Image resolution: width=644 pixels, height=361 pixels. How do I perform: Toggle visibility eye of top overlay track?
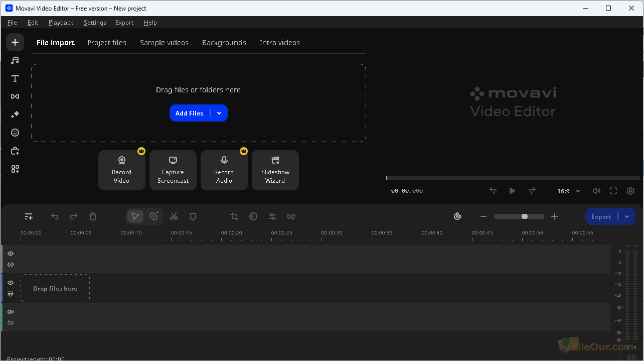(11, 254)
